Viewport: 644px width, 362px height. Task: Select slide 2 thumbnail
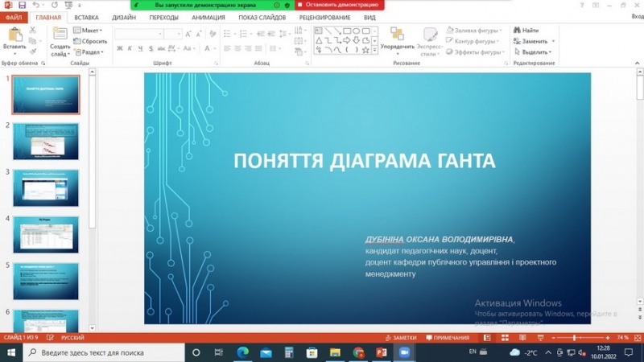pyautogui.click(x=46, y=142)
